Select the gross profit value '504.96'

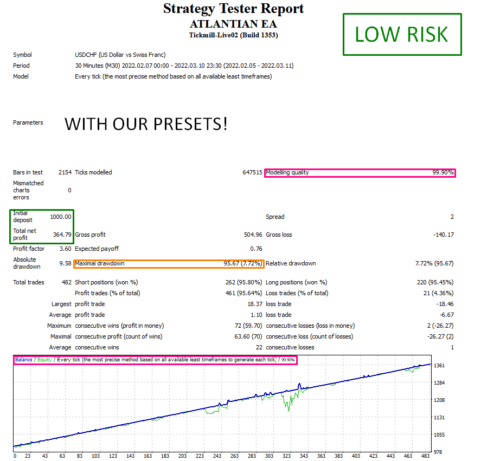point(253,235)
